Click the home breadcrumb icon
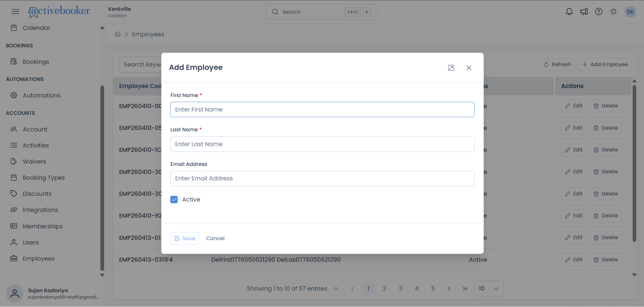This screenshot has width=644, height=307. [118, 34]
